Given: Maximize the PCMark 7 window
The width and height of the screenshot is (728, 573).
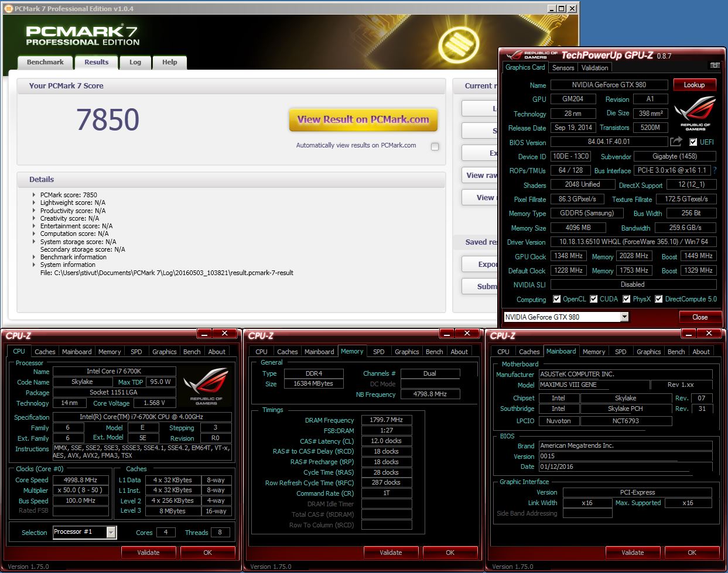Looking at the screenshot, I should click(561, 8).
